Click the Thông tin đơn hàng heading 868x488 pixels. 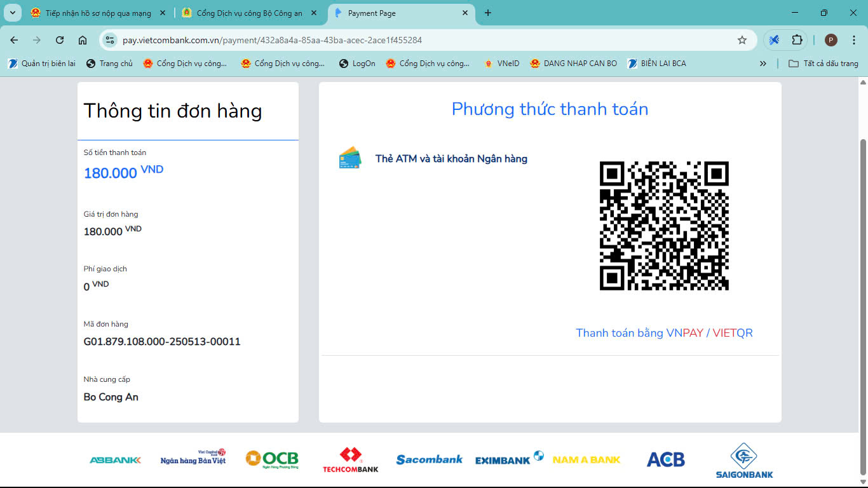173,111
